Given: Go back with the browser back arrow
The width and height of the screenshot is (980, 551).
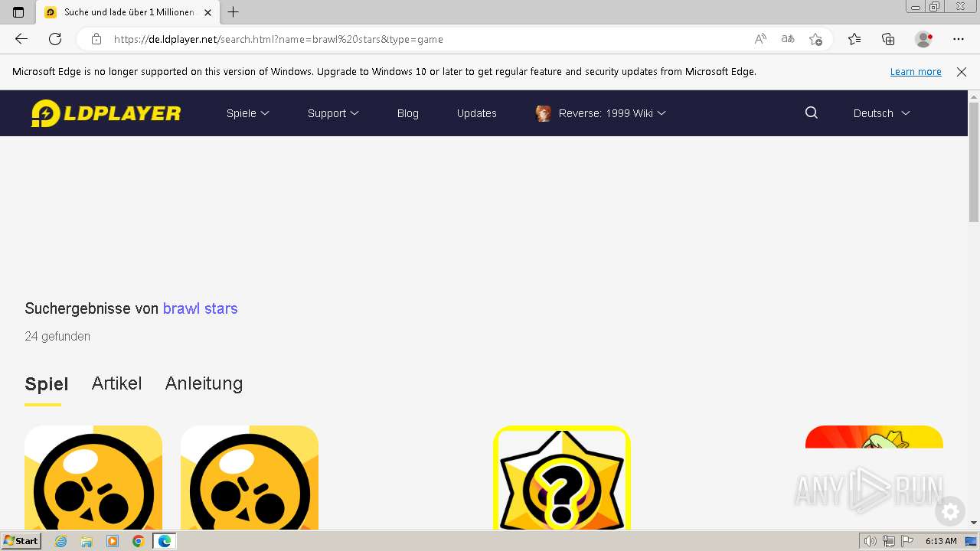Looking at the screenshot, I should (21, 39).
